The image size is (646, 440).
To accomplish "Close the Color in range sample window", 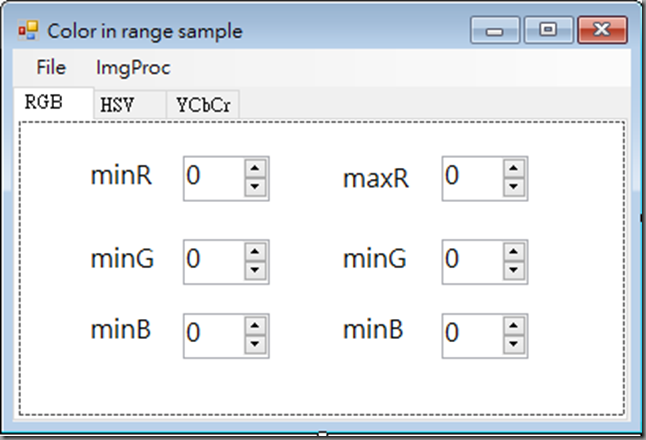I will coord(602,30).
